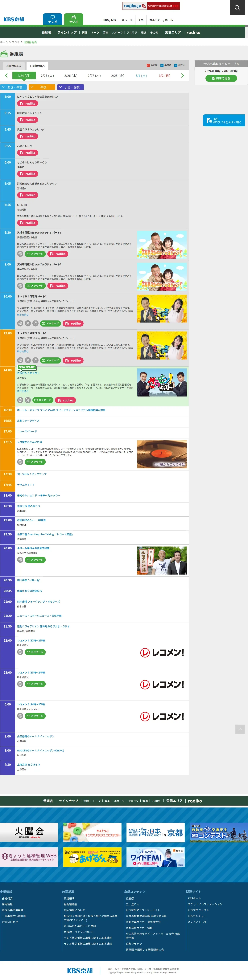248x980 pixels.
Task: Open 上柳昌彦 あさぼらけ program link
Action: pyautogui.click(x=29, y=765)
